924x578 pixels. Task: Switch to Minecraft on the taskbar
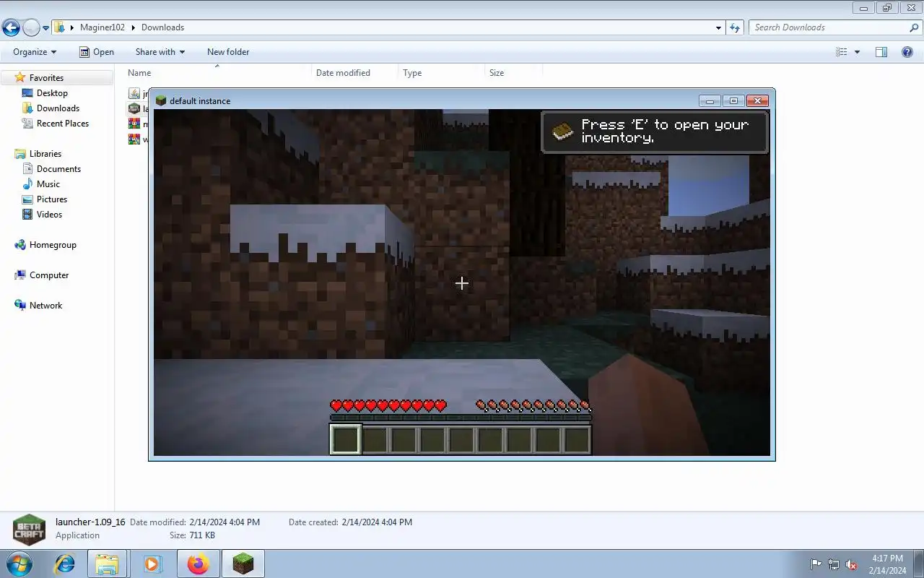243,564
